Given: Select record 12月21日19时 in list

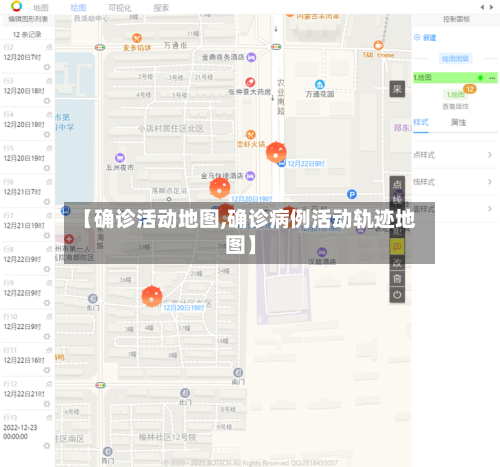Looking at the screenshot, I should coord(24,226).
